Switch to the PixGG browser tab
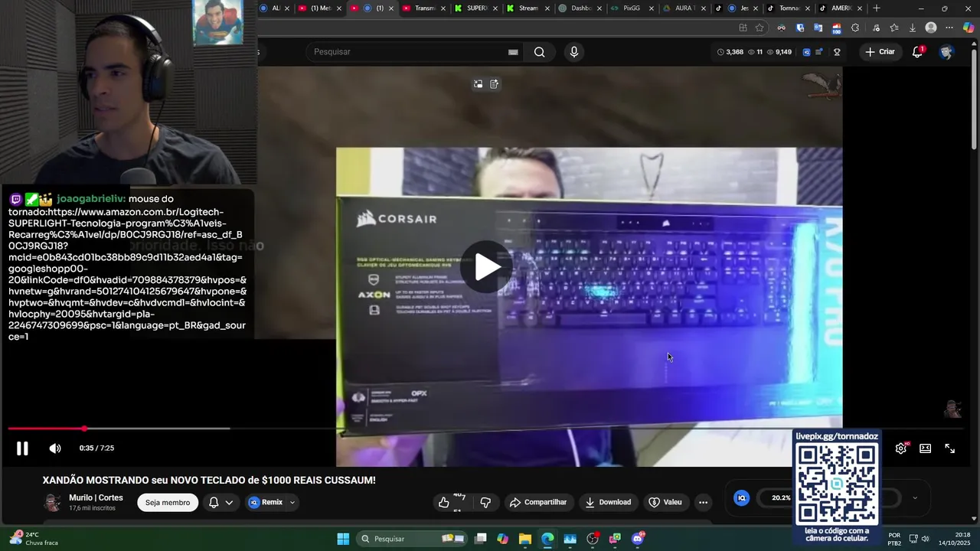Viewport: 980px width, 551px height. 632,8
